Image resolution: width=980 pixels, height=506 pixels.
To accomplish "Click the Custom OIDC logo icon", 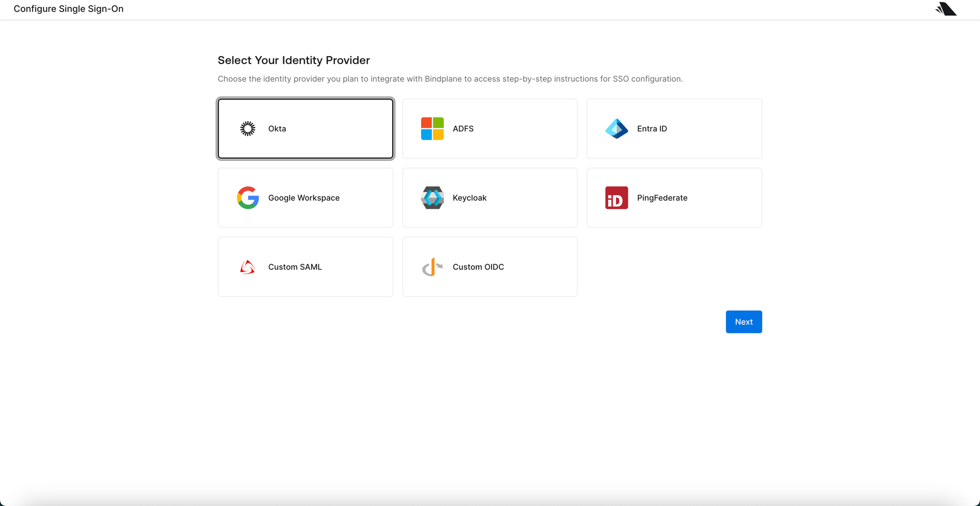I will [x=432, y=267].
